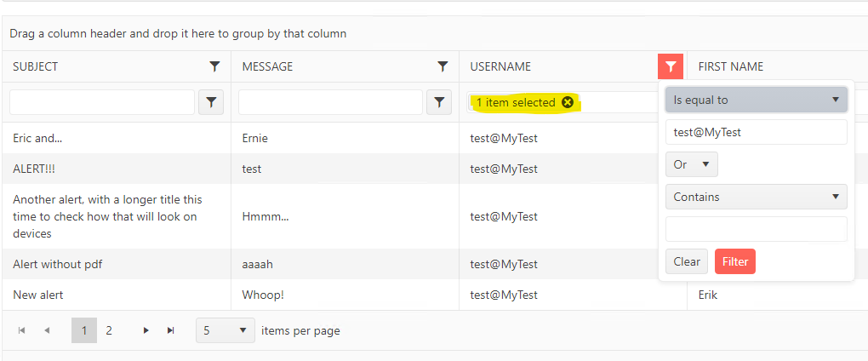Open the MESSAGE column header filter icon
The image size is (868, 361).
[443, 66]
